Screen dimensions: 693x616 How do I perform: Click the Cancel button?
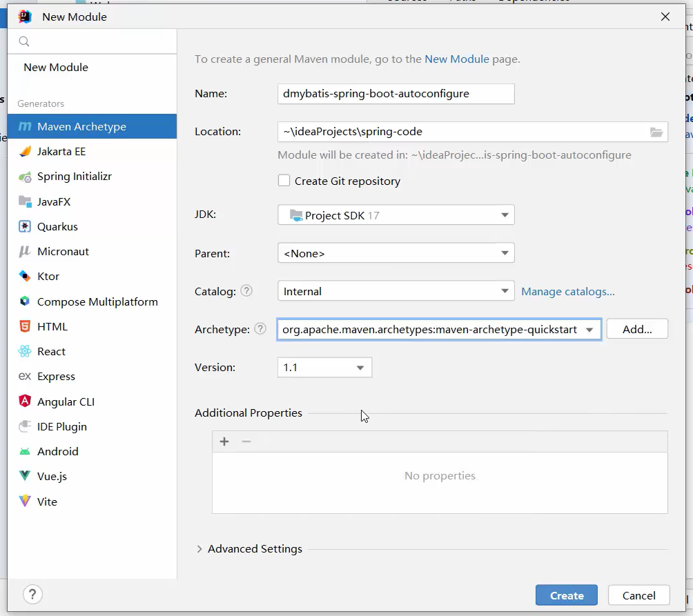[638, 596]
